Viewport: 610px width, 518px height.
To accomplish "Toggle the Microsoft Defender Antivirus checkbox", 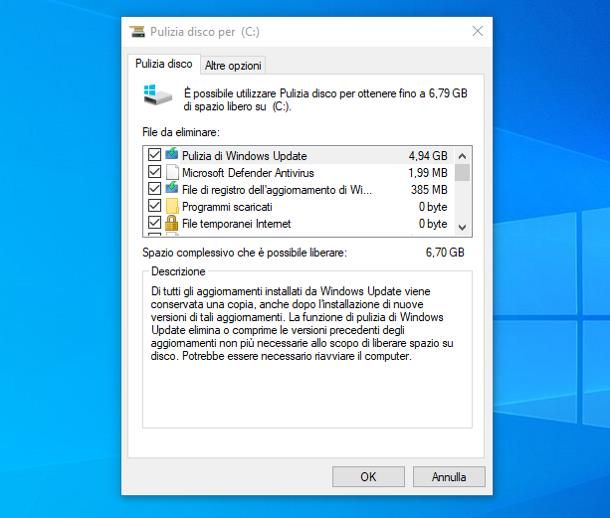I will (154, 172).
